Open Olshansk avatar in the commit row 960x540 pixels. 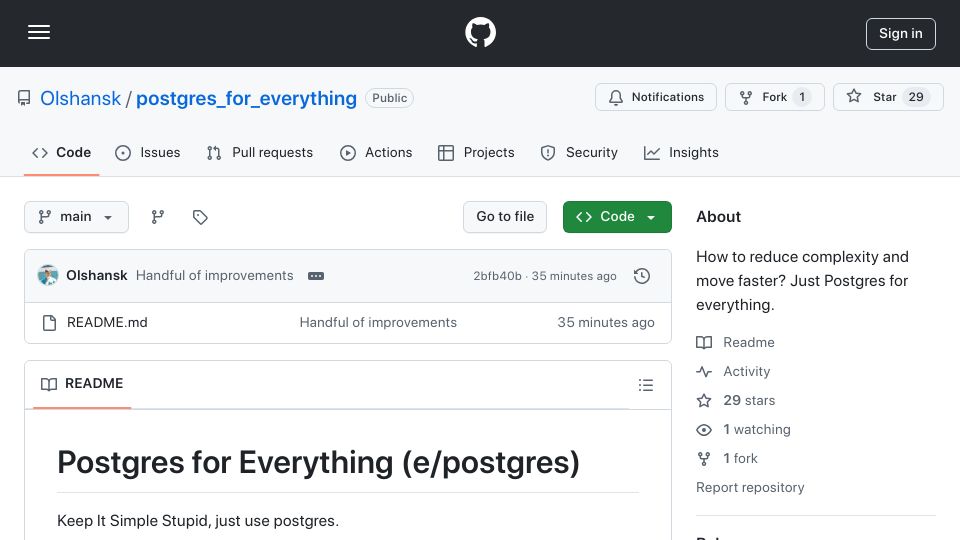[x=48, y=276]
